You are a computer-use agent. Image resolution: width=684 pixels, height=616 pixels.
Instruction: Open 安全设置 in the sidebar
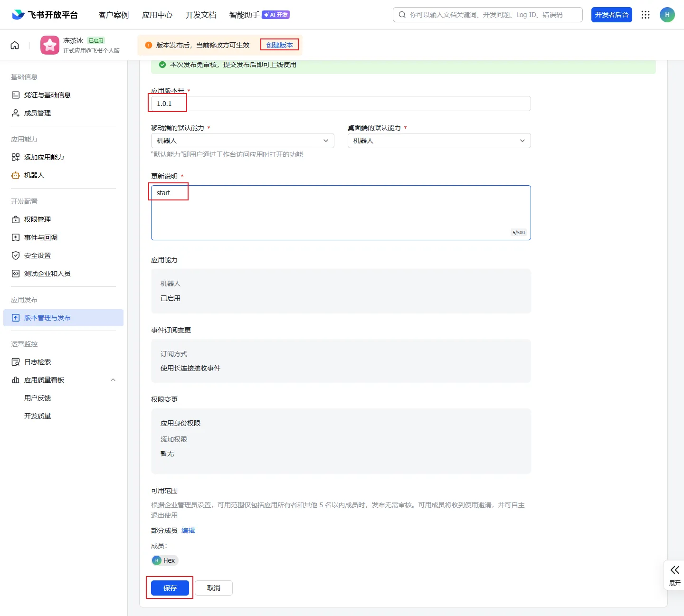pos(38,256)
